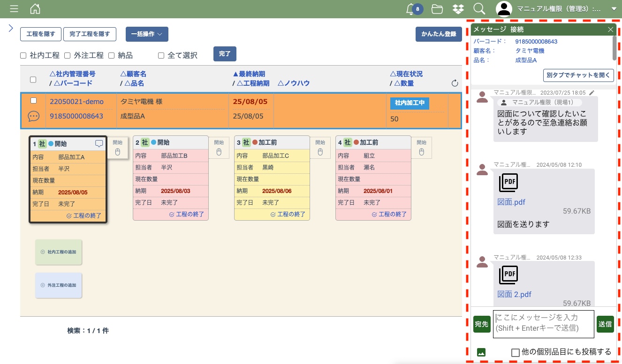622x364 pixels.
Task: Expand the left sidebar chevron
Action: point(11,29)
